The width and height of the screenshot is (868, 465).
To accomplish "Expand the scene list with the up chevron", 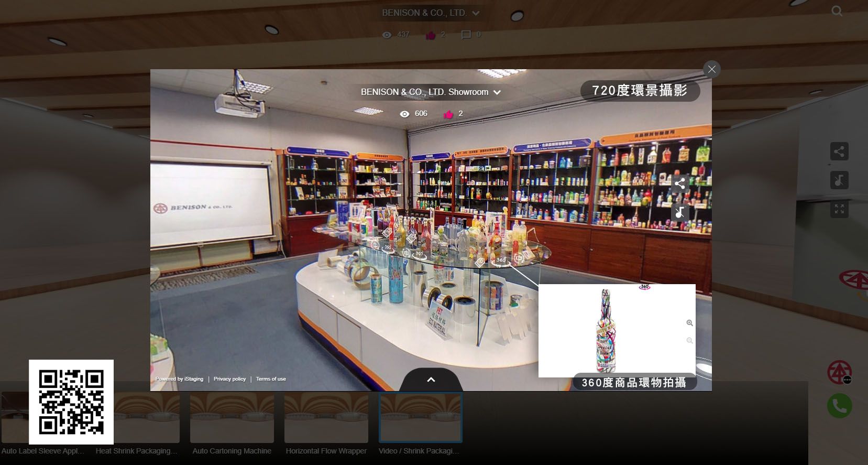I will tap(431, 380).
